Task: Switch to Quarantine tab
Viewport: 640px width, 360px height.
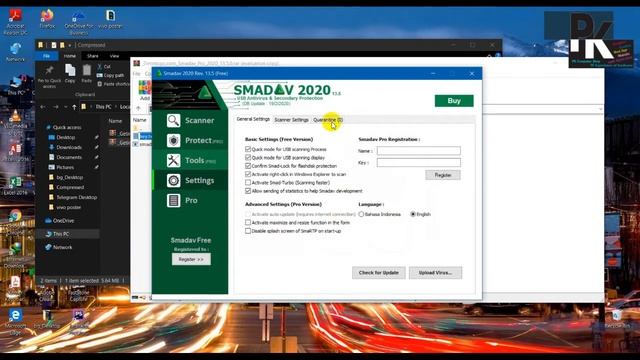Action: [x=327, y=120]
